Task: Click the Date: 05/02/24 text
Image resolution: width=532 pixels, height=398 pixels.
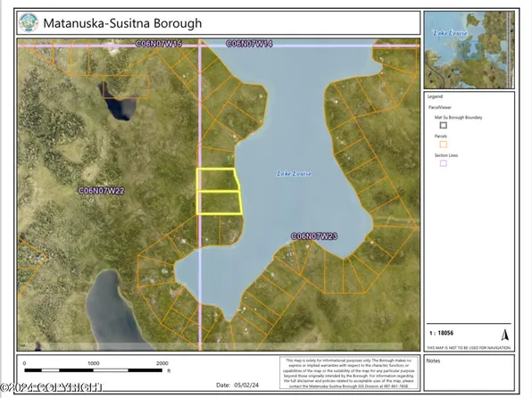Action: click(x=237, y=386)
